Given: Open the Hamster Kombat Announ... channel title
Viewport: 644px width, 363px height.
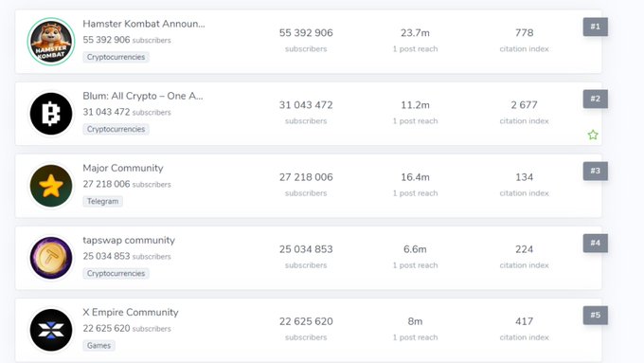Looking at the screenshot, I should pyautogui.click(x=144, y=24).
